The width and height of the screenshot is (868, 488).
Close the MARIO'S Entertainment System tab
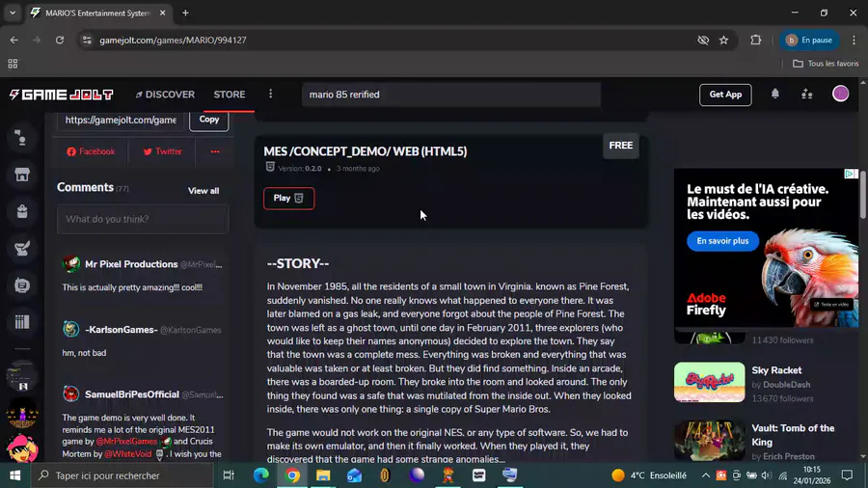(x=162, y=13)
